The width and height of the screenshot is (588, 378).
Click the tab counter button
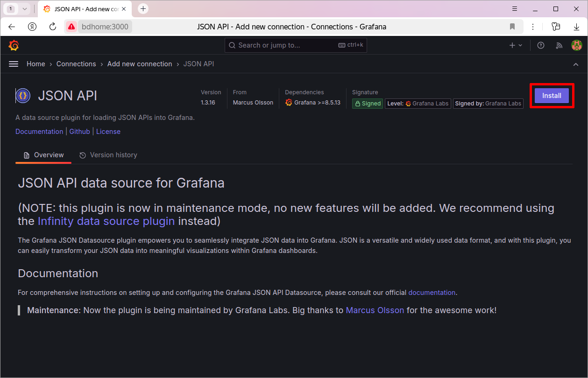pos(11,9)
